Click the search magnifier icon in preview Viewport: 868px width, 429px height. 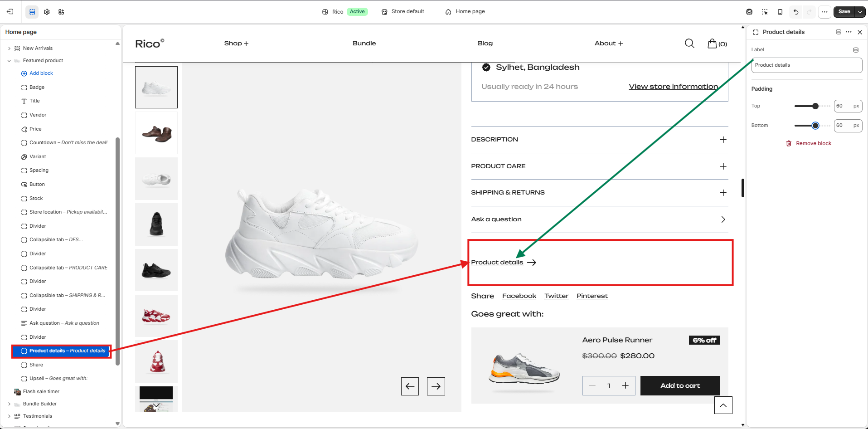(689, 44)
